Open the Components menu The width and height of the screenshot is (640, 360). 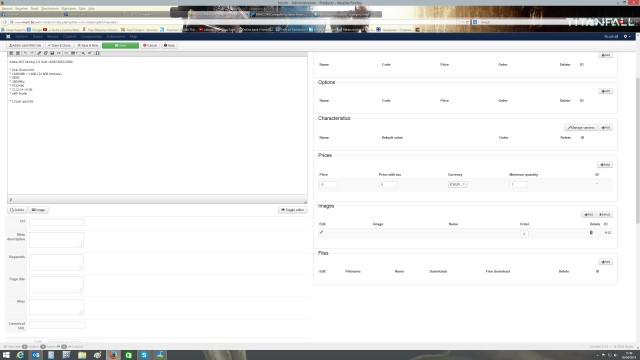point(91,36)
